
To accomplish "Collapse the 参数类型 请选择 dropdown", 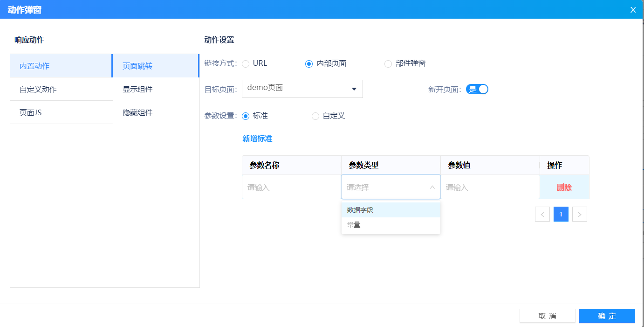I will 391,187.
